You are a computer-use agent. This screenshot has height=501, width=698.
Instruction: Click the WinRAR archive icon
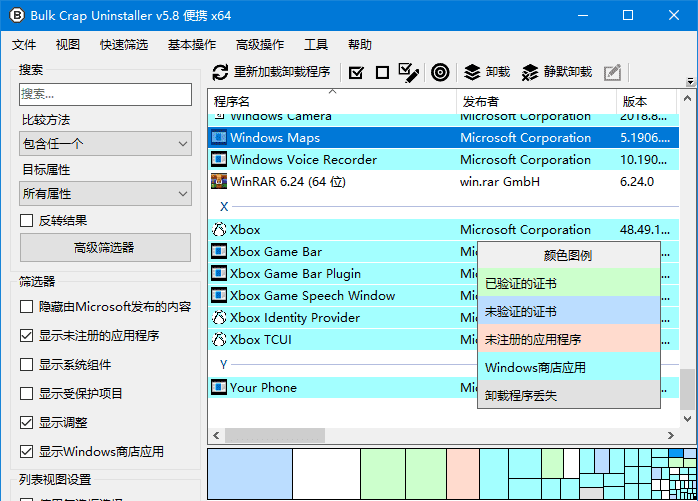(219, 181)
